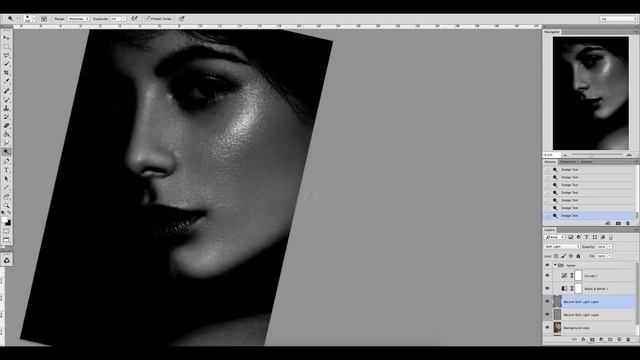Open the Navigator panel tab
Image resolution: width=640 pixels, height=360 pixels.
pyautogui.click(x=552, y=32)
